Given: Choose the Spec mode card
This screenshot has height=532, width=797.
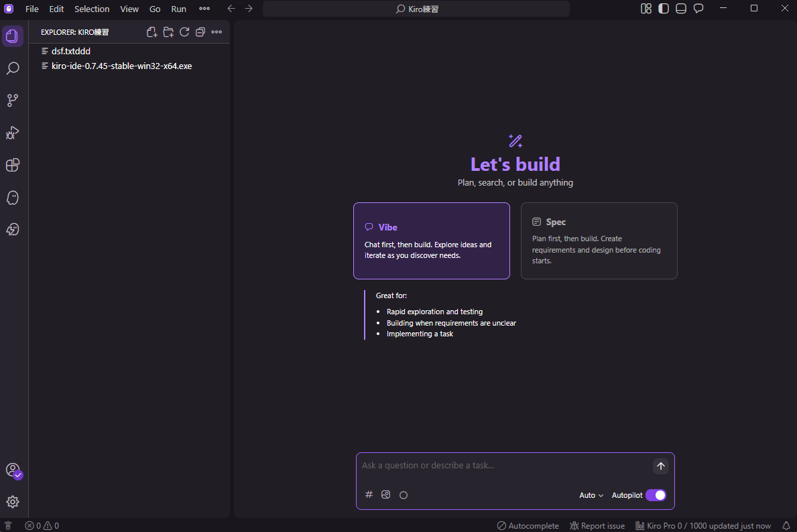Looking at the screenshot, I should pos(599,241).
